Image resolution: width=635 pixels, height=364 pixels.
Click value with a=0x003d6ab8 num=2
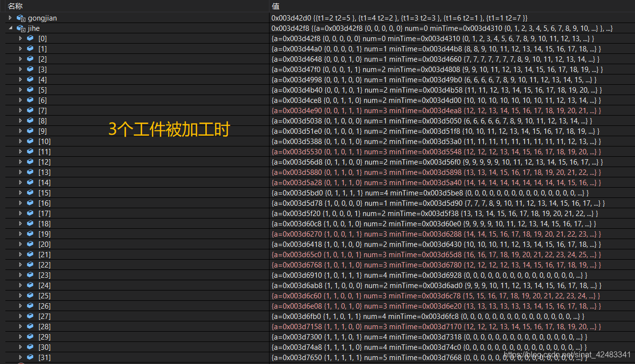coord(436,285)
